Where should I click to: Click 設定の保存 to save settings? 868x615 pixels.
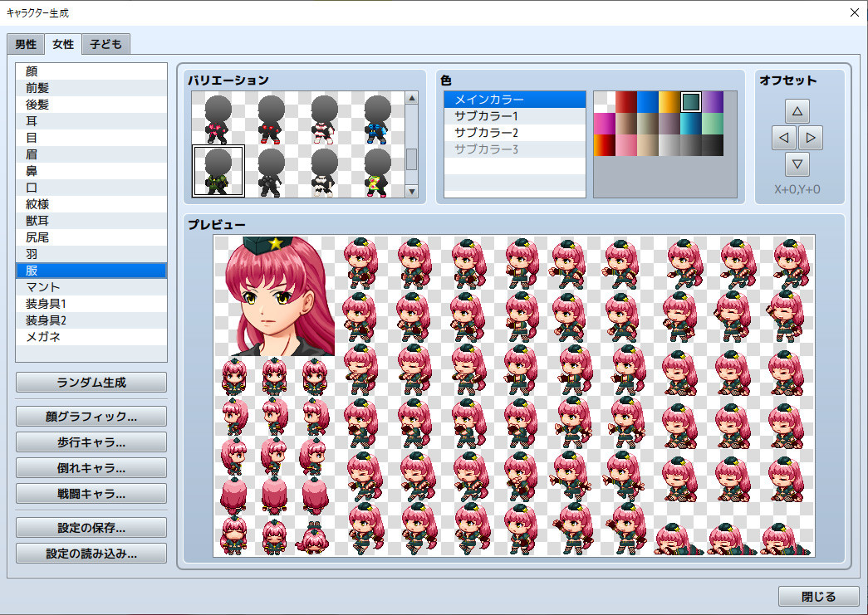91,527
